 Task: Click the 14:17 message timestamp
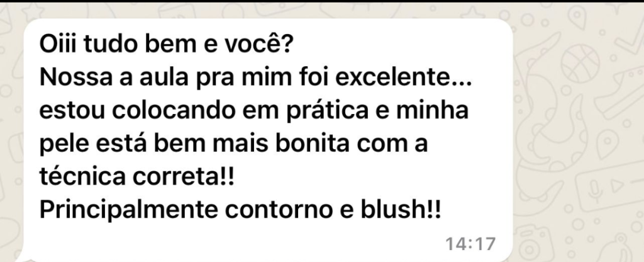(x=470, y=244)
